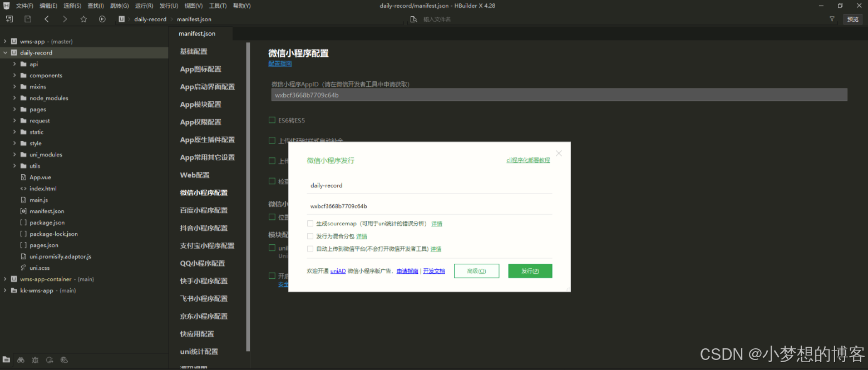Expand the pages folder
The width and height of the screenshot is (868, 370).
click(x=14, y=109)
